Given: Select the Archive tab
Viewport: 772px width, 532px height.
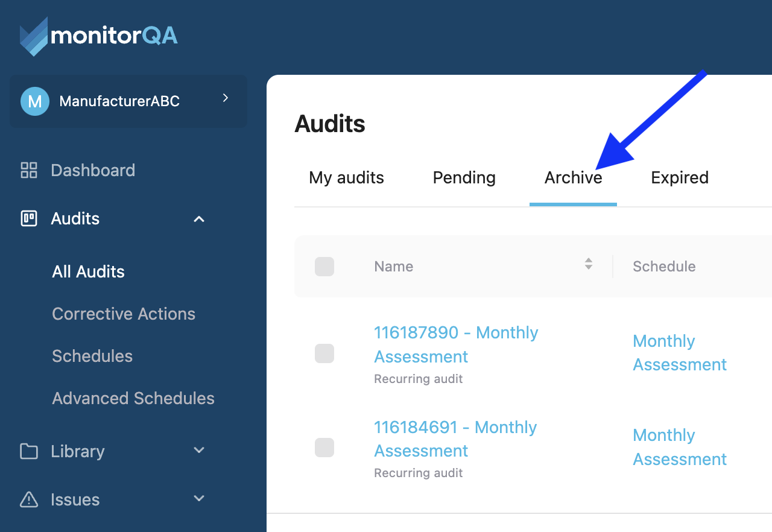Looking at the screenshot, I should pos(574,178).
